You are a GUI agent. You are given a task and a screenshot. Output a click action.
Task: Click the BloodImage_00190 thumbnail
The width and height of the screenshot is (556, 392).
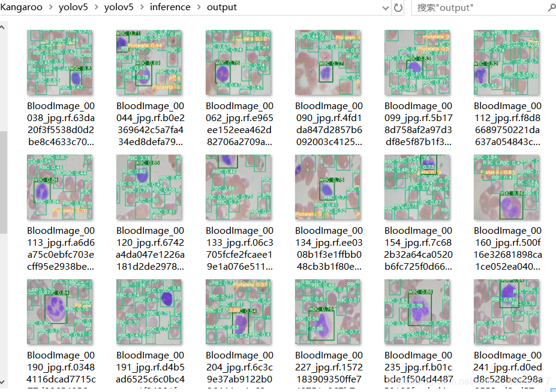click(x=60, y=312)
